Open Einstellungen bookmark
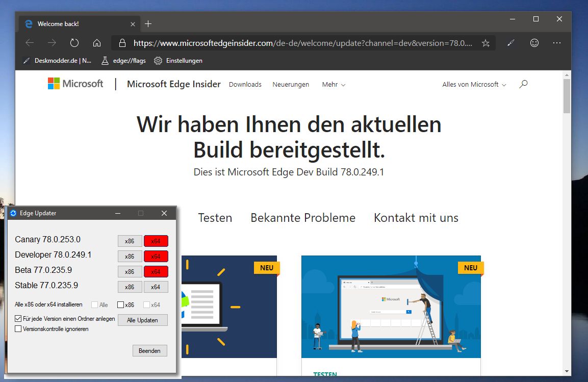The width and height of the screenshot is (588, 382). 178,61
